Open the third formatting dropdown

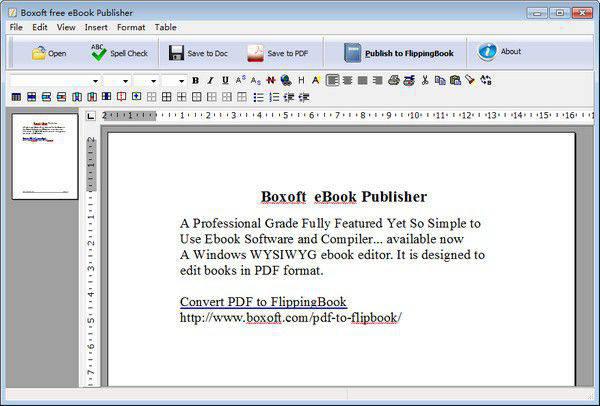pyautogui.click(x=153, y=81)
